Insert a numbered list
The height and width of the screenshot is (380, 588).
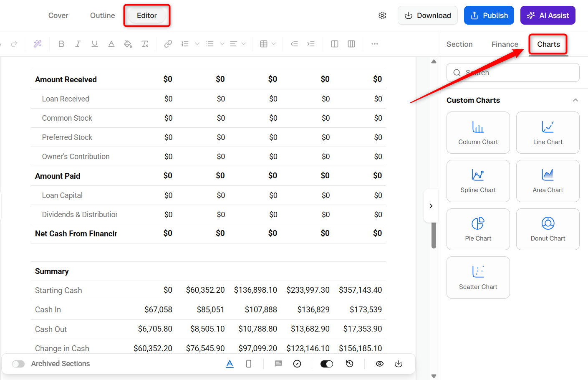pos(185,44)
